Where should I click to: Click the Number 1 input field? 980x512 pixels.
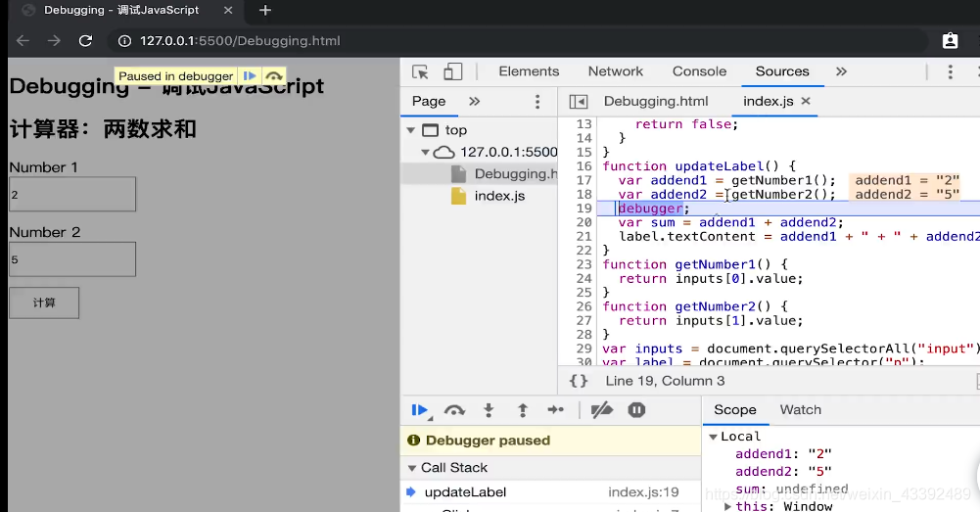[x=72, y=195]
